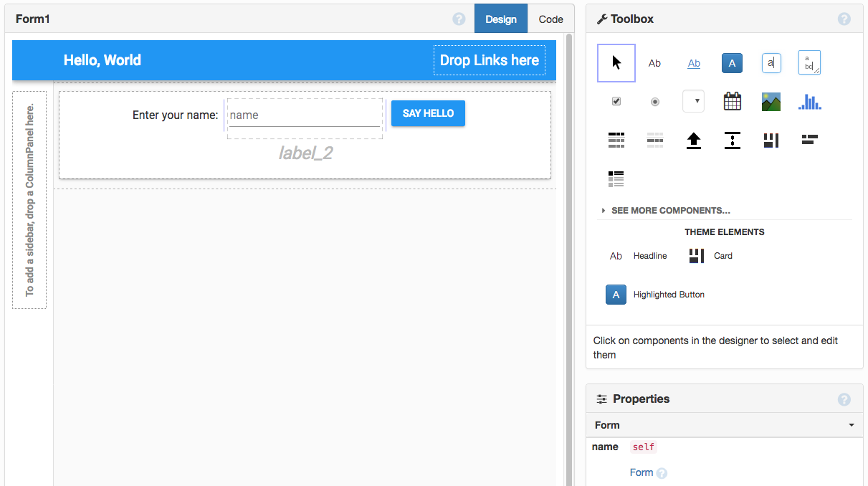Image resolution: width=868 pixels, height=486 pixels.
Task: Switch to the Code tab
Action: tap(550, 19)
